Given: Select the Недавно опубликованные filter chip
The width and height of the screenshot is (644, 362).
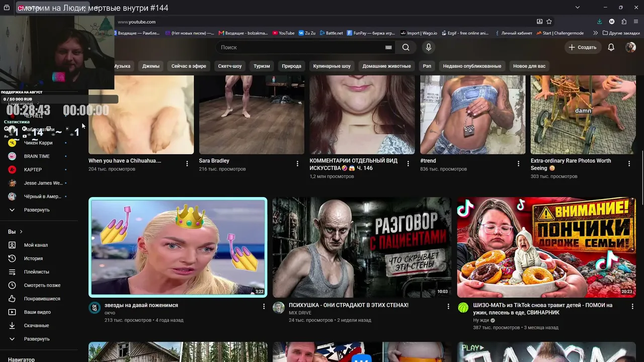Looking at the screenshot, I should pos(472,66).
